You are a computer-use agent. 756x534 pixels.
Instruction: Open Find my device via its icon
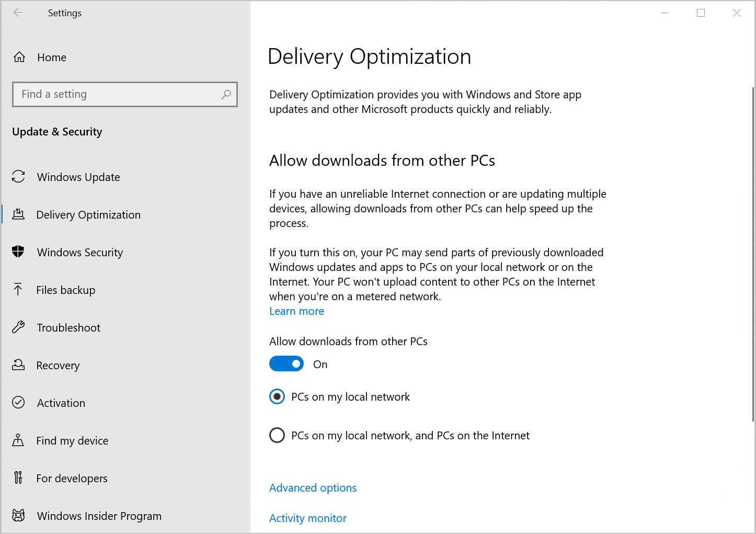point(18,440)
